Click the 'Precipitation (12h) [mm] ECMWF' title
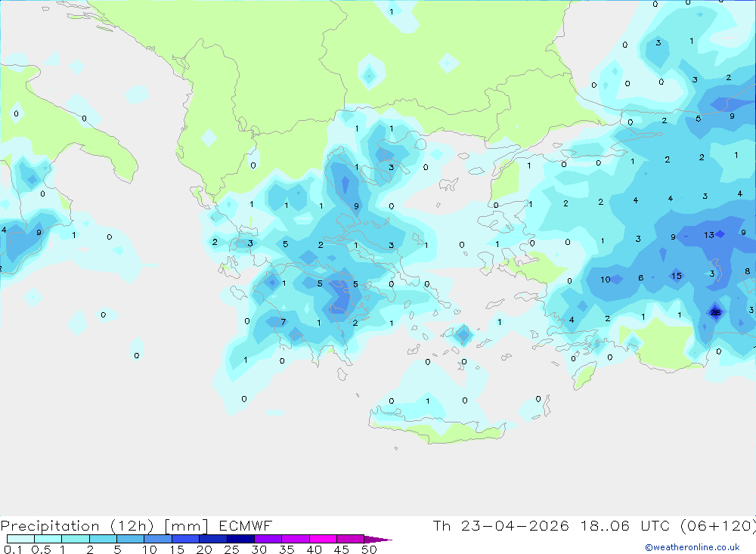This screenshot has width=756, height=554. (x=136, y=525)
